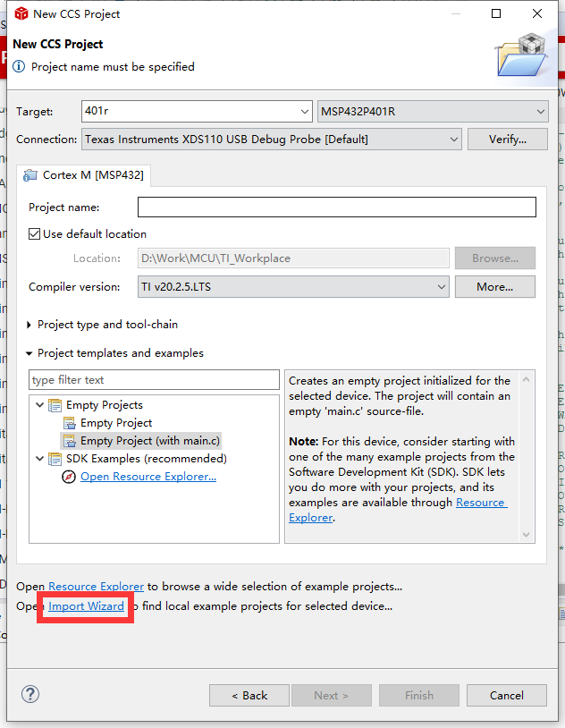Click the Project name input field
565x728 pixels.
tap(337, 207)
